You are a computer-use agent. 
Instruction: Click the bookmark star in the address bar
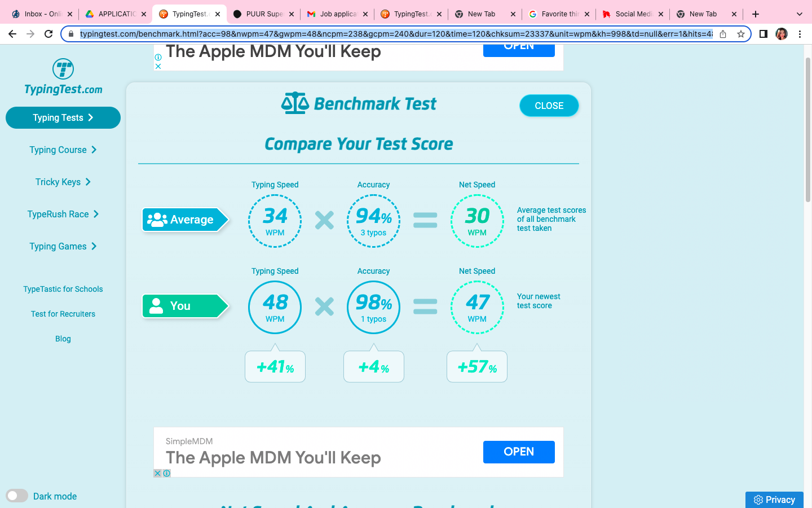pyautogui.click(x=741, y=34)
